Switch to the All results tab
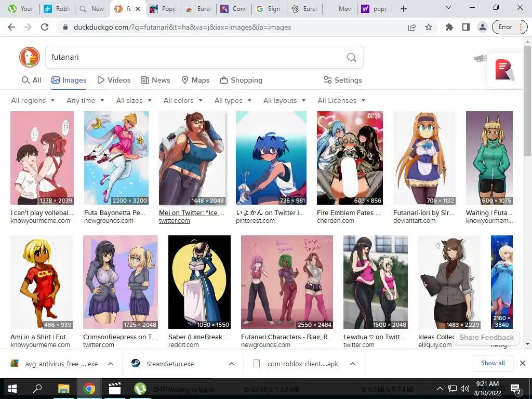The image size is (532, 399). (31, 80)
